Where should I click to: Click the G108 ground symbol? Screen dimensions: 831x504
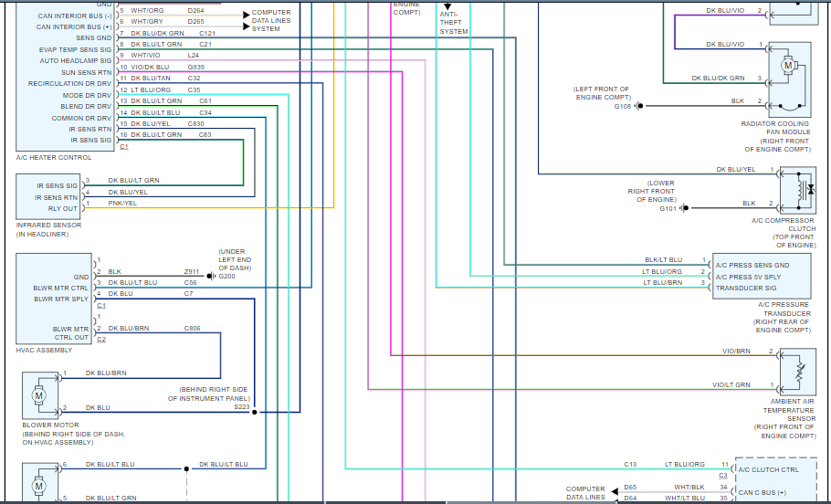coord(639,106)
